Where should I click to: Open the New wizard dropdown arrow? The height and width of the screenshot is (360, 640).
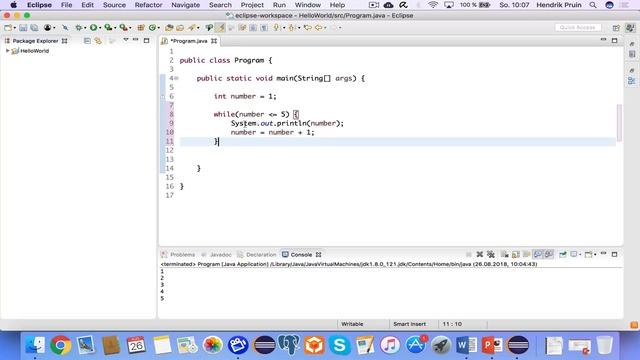(x=14, y=28)
